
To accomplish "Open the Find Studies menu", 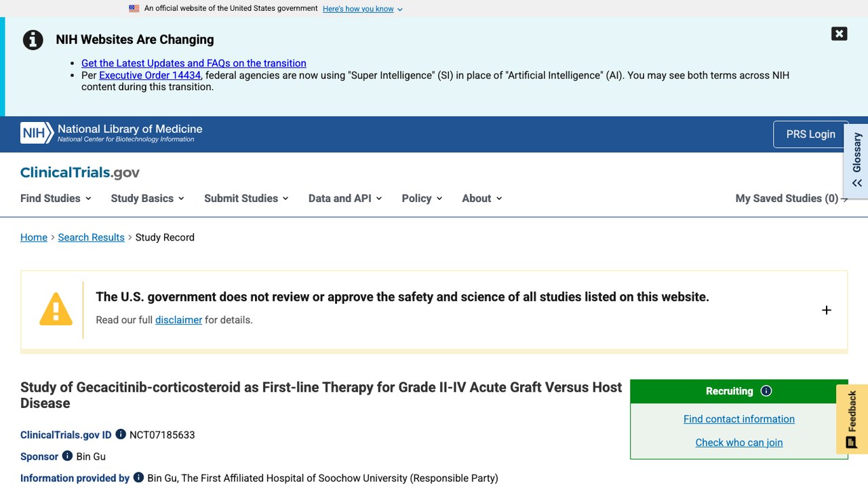I will (x=56, y=199).
